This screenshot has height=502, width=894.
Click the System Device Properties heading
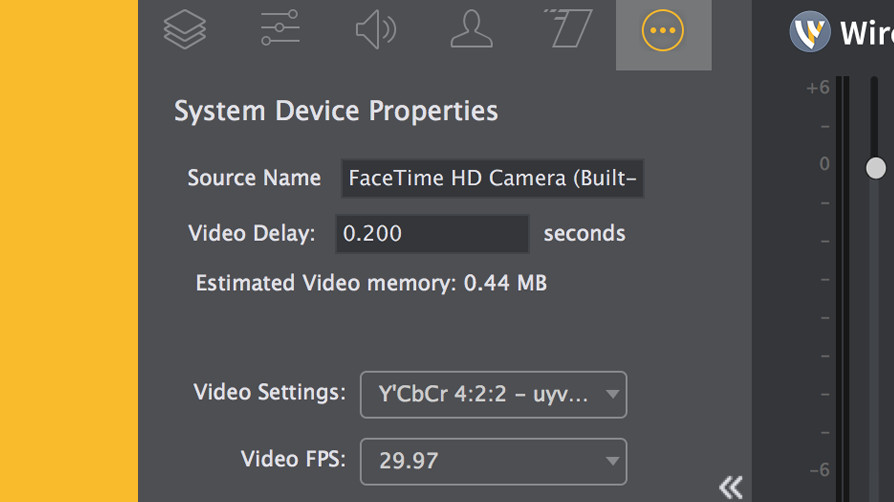[x=336, y=111]
